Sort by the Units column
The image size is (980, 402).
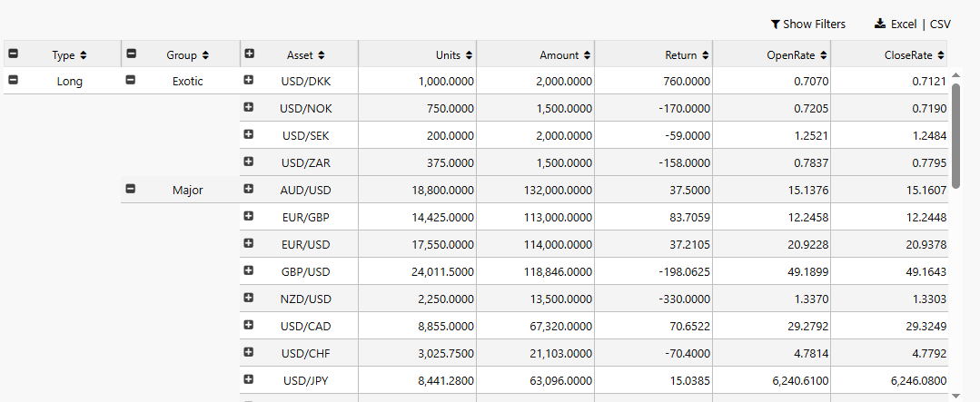point(454,55)
